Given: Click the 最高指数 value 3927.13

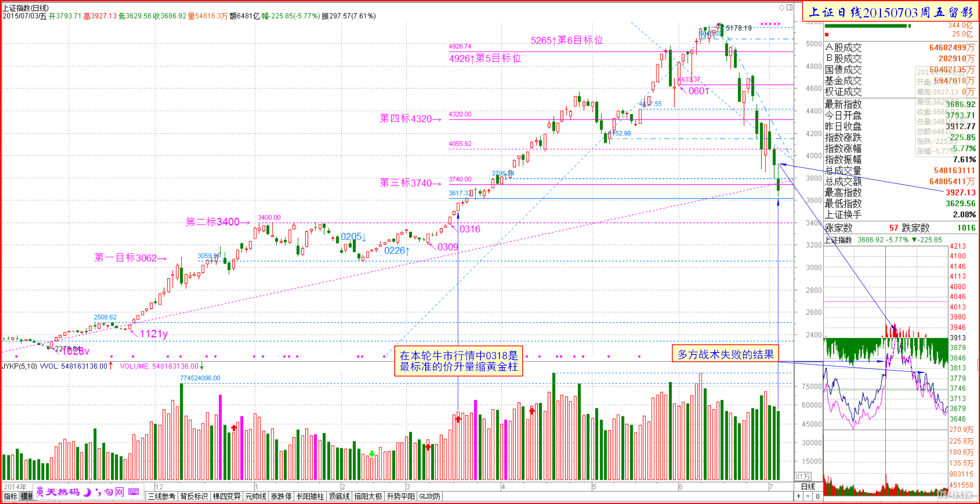Looking at the screenshot, I should (960, 192).
